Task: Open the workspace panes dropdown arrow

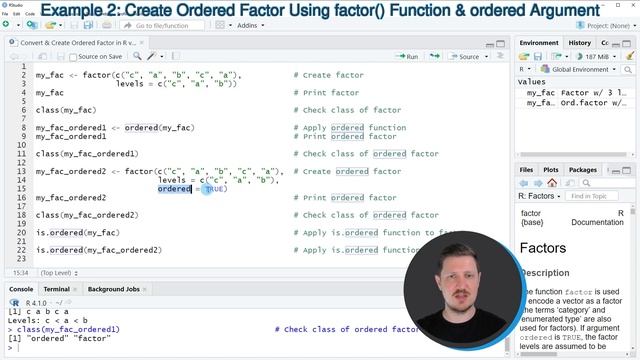Action: pos(230,25)
